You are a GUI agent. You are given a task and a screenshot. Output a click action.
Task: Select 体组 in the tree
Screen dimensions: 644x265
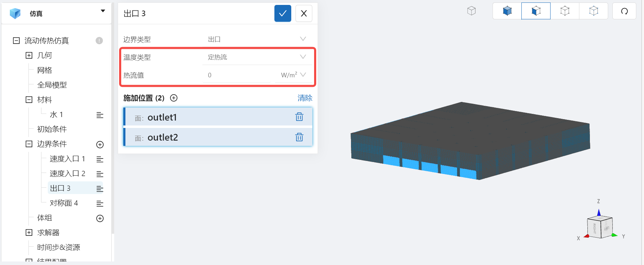tap(45, 218)
